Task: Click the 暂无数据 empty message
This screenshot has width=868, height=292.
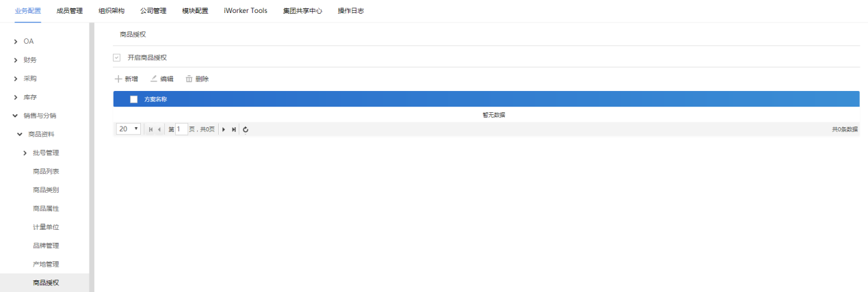Action: pyautogui.click(x=494, y=115)
